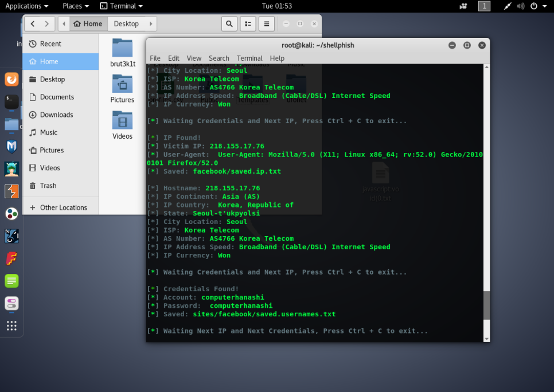Click workspace indicator 1
Viewport: 554px width, 392px height.
click(485, 6)
